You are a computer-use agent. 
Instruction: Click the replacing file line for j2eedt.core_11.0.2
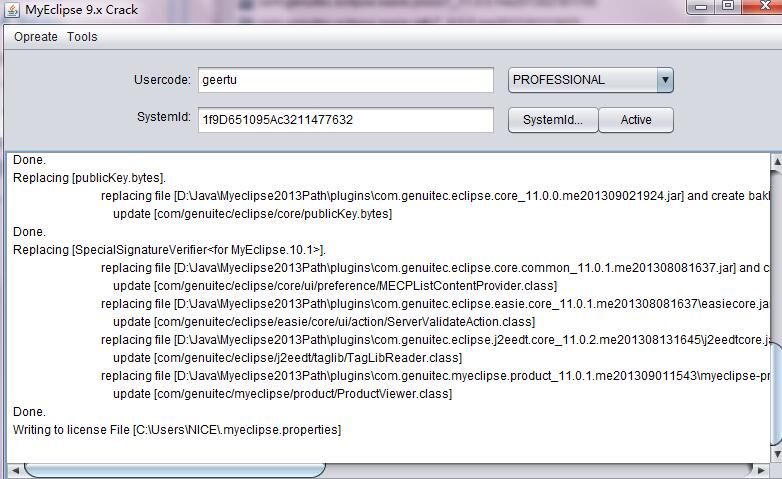pos(435,340)
